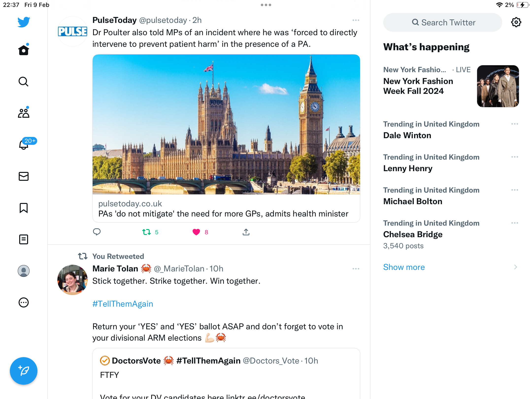Click the Search Twitter field

[443, 22]
